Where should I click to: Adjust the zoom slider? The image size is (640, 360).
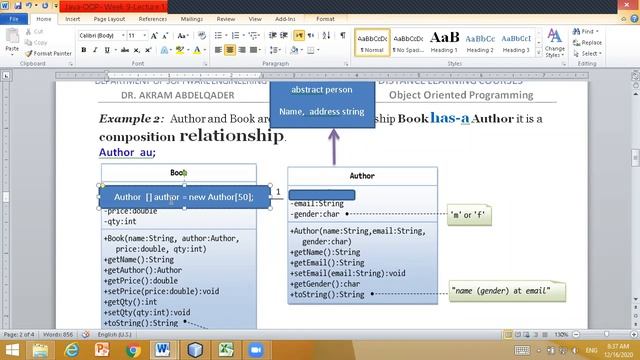(606, 335)
